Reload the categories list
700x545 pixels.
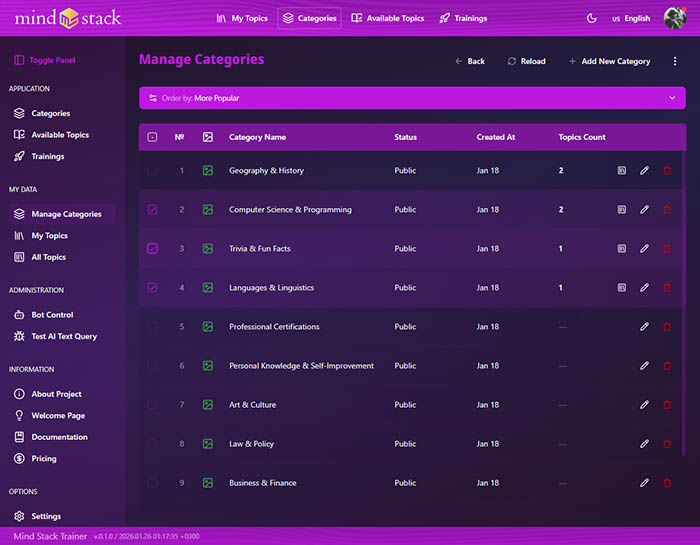pos(526,61)
